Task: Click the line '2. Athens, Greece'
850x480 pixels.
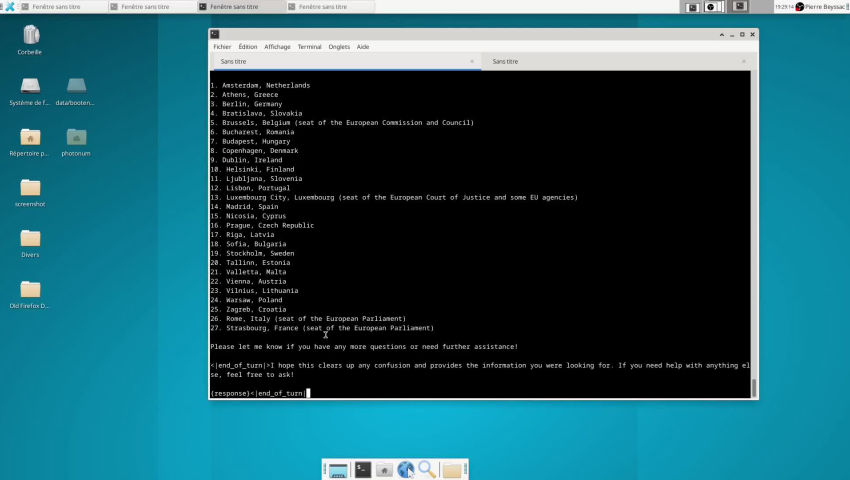Action: click(244, 94)
